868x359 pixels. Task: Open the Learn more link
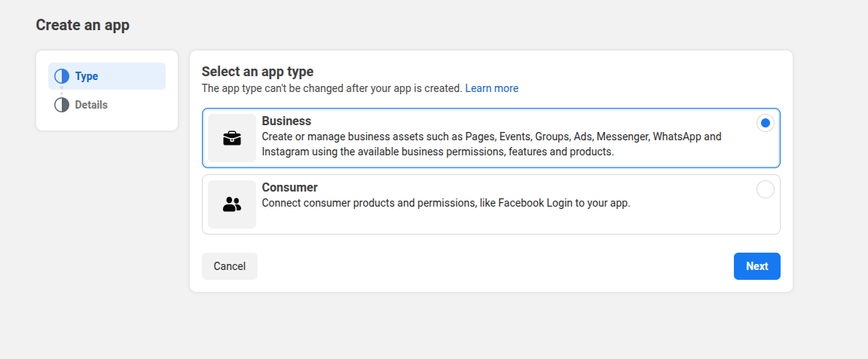[491, 88]
